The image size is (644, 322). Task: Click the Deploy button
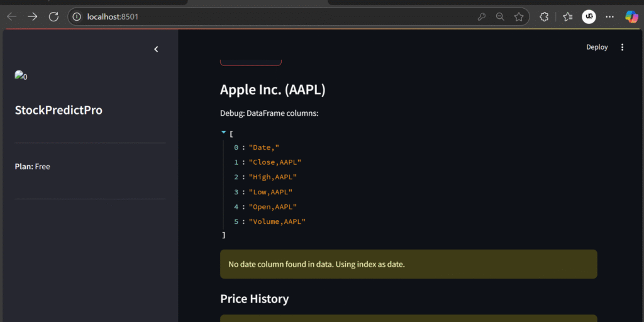(597, 47)
